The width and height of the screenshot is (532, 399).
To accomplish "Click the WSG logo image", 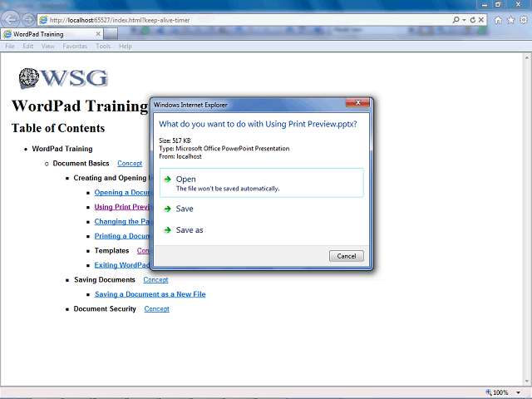I will (63, 78).
